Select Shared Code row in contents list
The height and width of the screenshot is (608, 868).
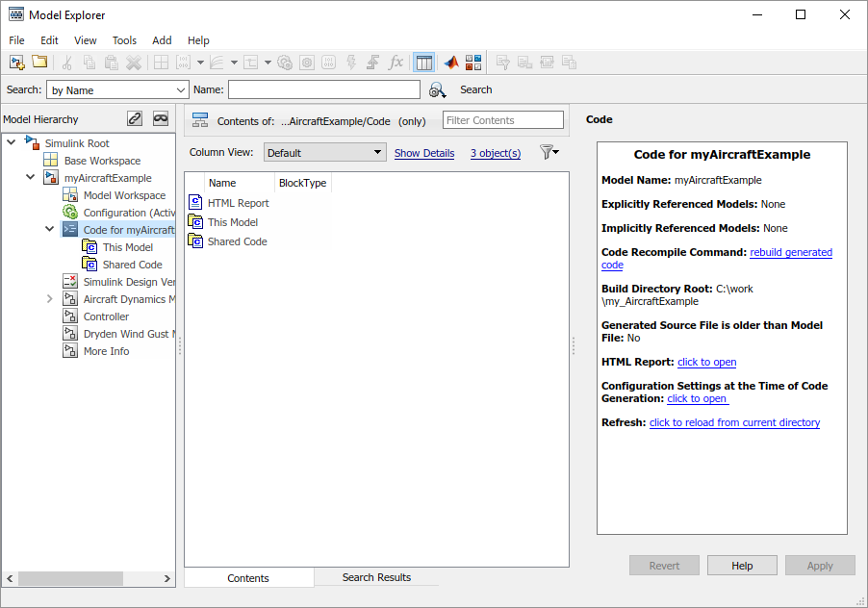pyautogui.click(x=237, y=241)
